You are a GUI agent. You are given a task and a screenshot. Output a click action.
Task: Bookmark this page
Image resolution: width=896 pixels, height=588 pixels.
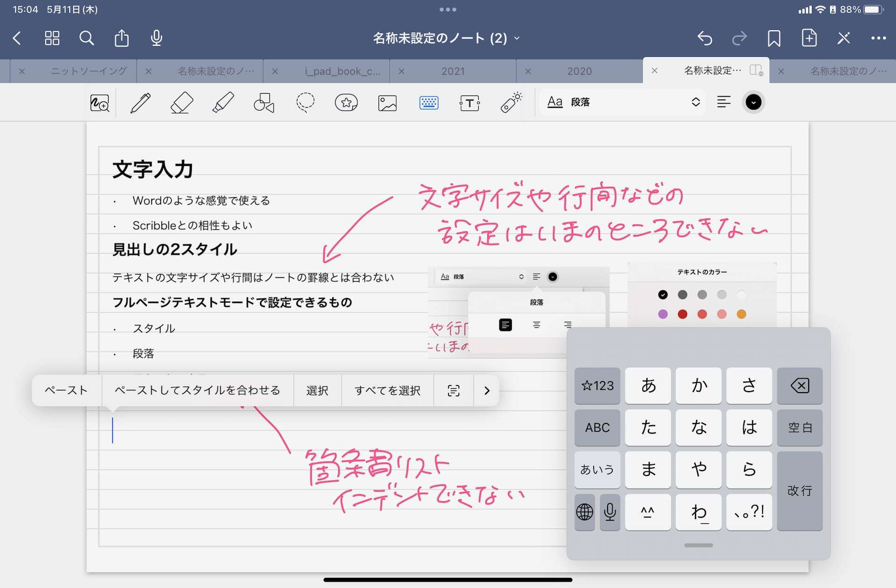[x=774, y=38]
